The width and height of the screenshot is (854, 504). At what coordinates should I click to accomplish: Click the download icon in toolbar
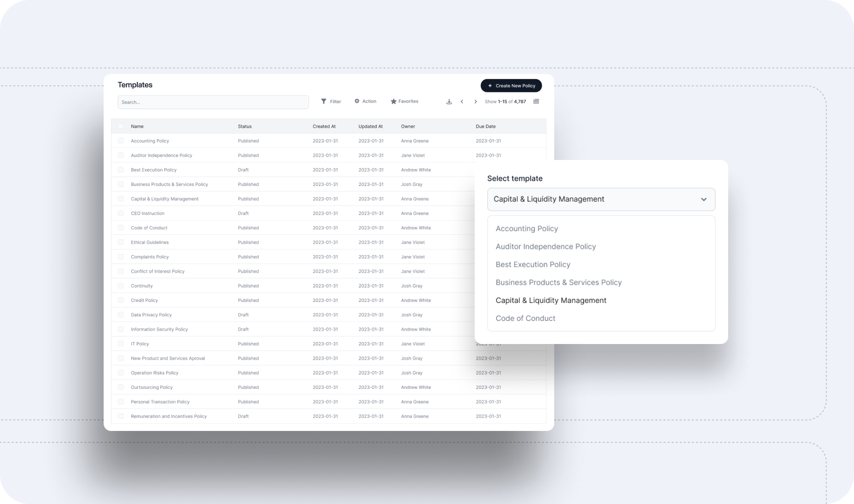pos(449,102)
